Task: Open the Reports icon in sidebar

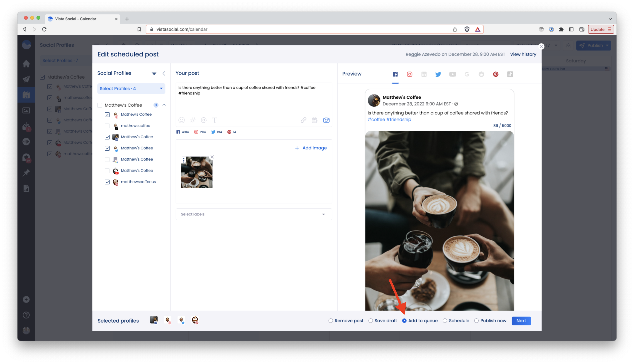Action: (26, 189)
